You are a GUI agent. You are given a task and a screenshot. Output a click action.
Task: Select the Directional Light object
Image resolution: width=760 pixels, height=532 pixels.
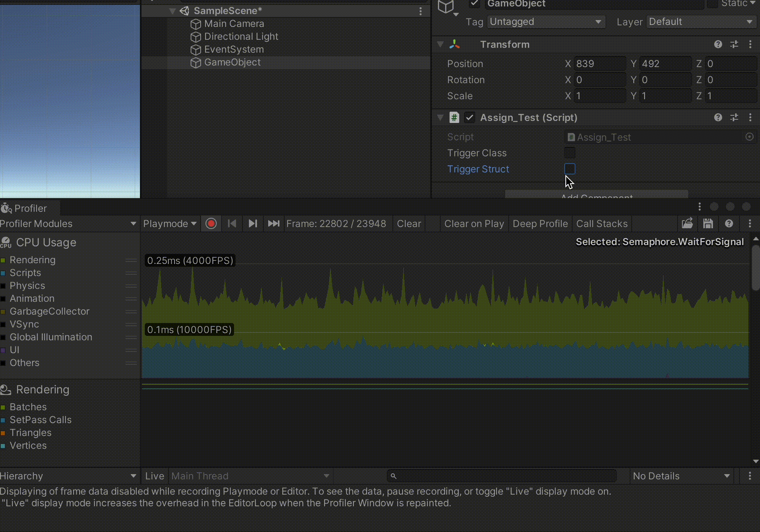point(241,37)
